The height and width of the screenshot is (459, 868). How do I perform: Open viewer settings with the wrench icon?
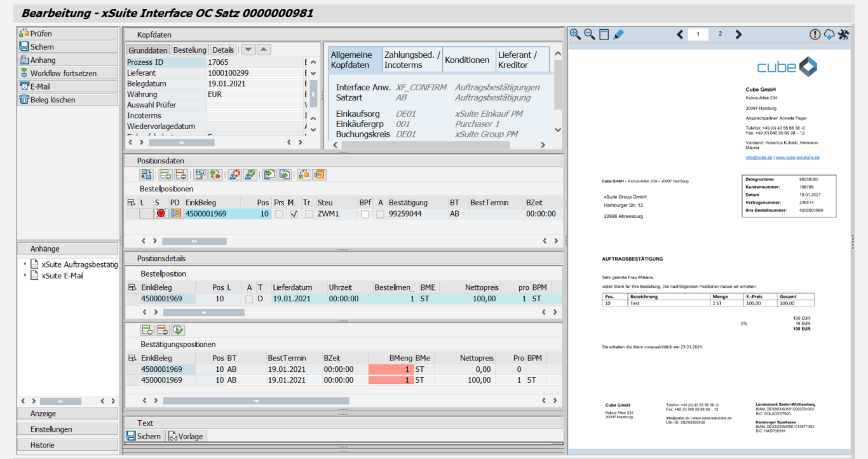pos(844,35)
